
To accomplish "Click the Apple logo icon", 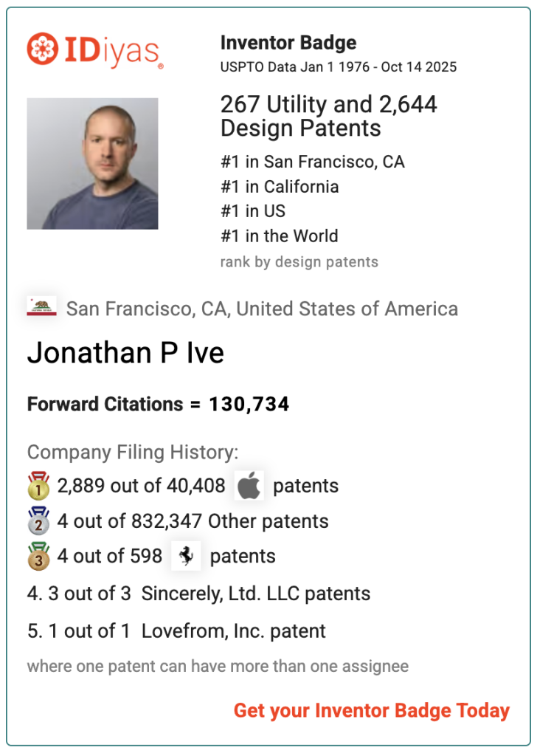I will pos(249,486).
